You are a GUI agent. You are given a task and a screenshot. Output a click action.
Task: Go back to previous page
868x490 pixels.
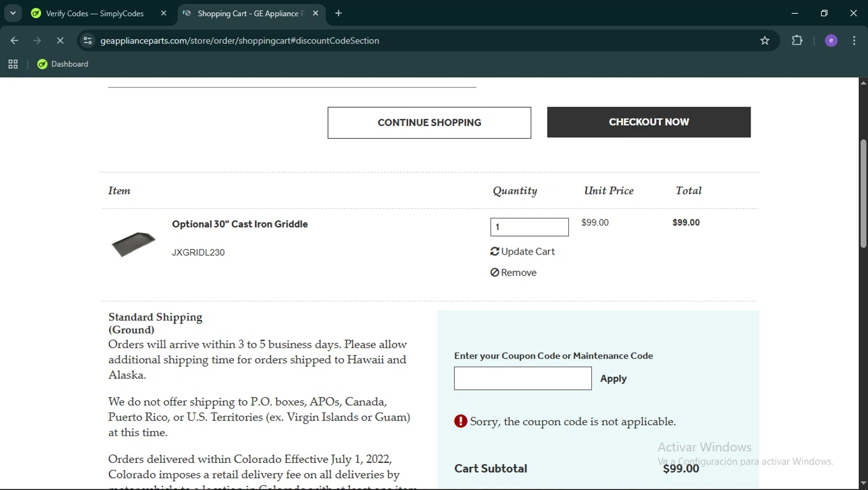point(14,40)
